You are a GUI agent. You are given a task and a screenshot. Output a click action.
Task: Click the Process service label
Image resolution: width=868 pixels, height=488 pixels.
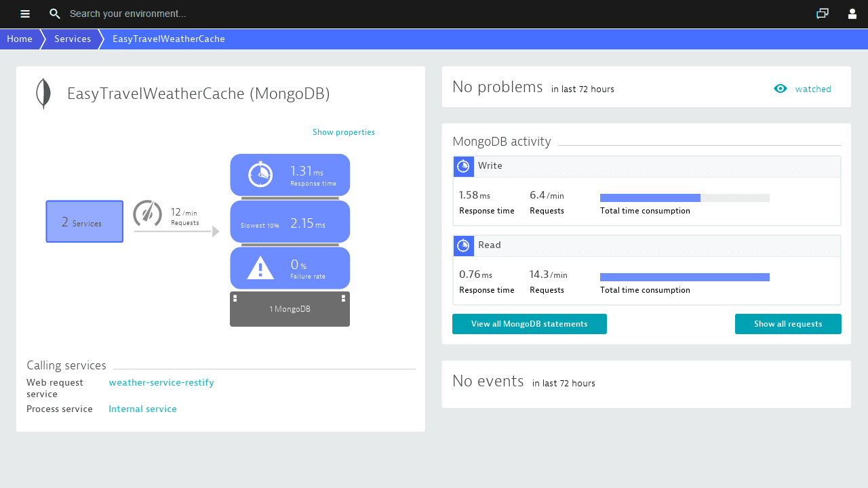[60, 409]
